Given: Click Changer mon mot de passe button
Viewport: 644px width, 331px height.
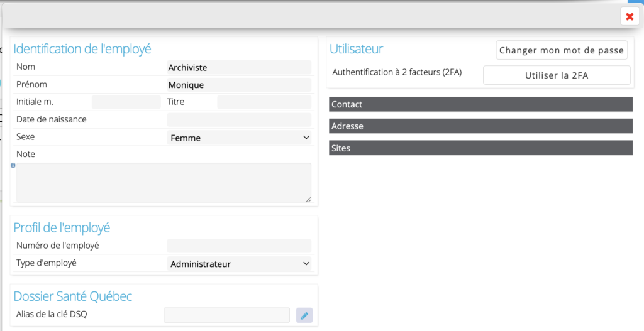Looking at the screenshot, I should pyautogui.click(x=562, y=50).
